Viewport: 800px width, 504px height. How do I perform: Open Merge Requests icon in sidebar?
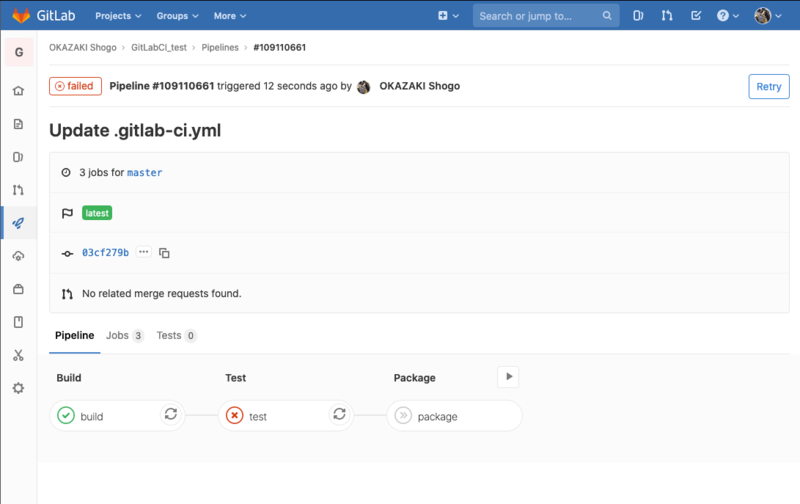(x=18, y=190)
